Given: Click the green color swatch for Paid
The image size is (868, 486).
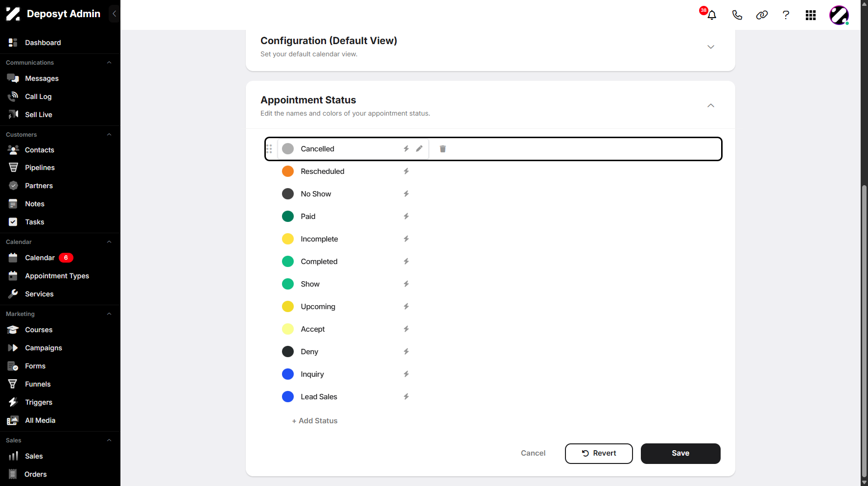Looking at the screenshot, I should (x=288, y=216).
